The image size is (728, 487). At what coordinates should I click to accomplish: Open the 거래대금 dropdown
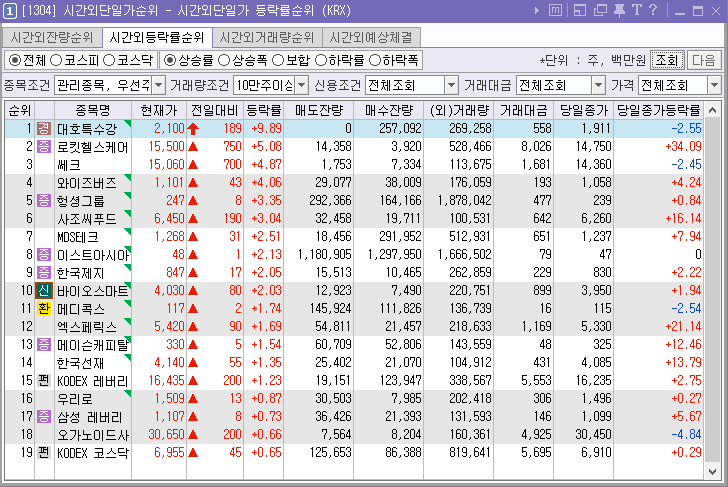pyautogui.click(x=598, y=85)
